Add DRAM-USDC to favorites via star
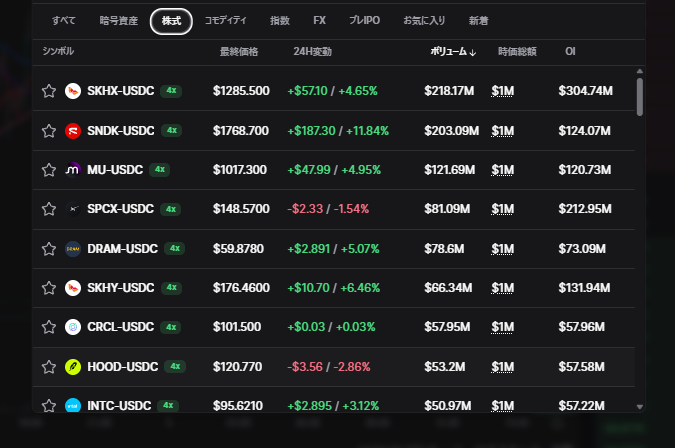This screenshot has height=448, width=675. (49, 249)
